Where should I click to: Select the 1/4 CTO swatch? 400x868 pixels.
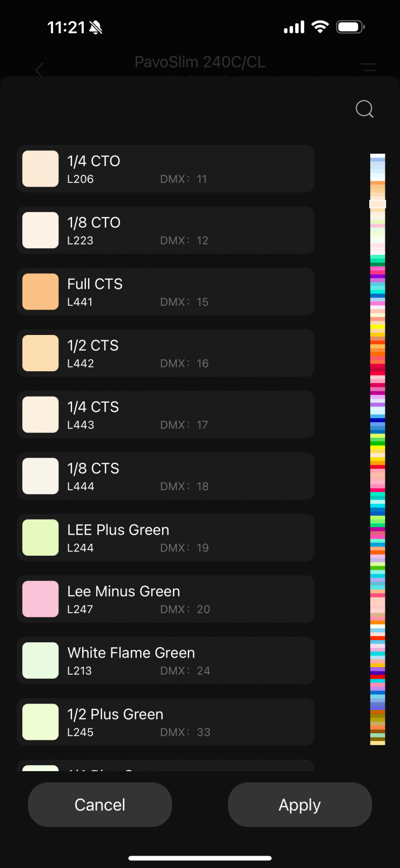pyautogui.click(x=41, y=169)
